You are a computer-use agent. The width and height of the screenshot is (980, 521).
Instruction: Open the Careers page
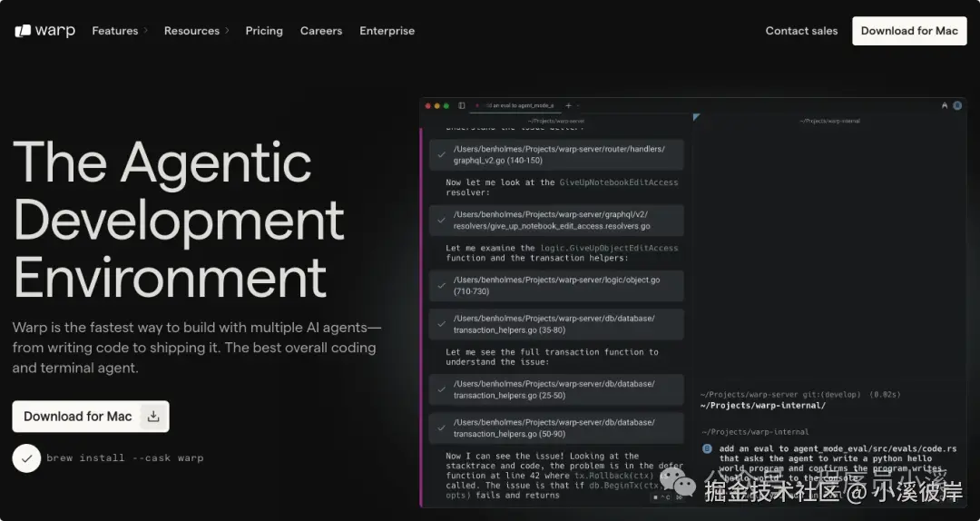click(320, 31)
